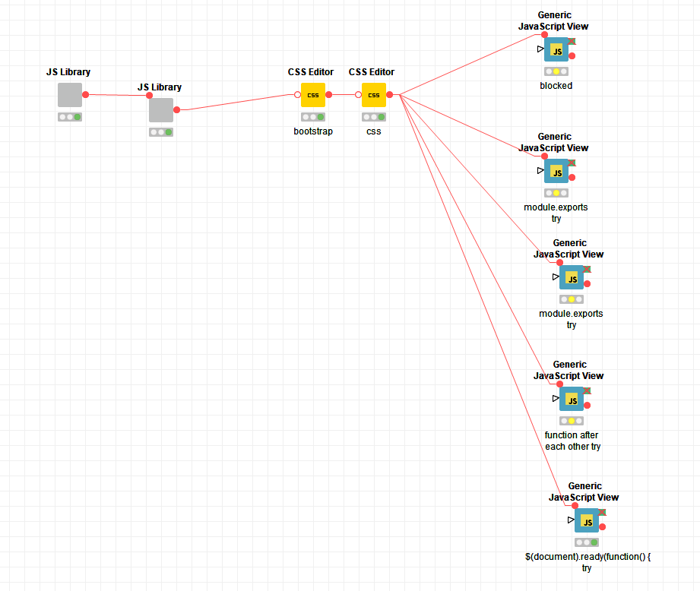The width and height of the screenshot is (700, 591).
Task: Click the green status light under $(document).ready node
Action: 594,542
